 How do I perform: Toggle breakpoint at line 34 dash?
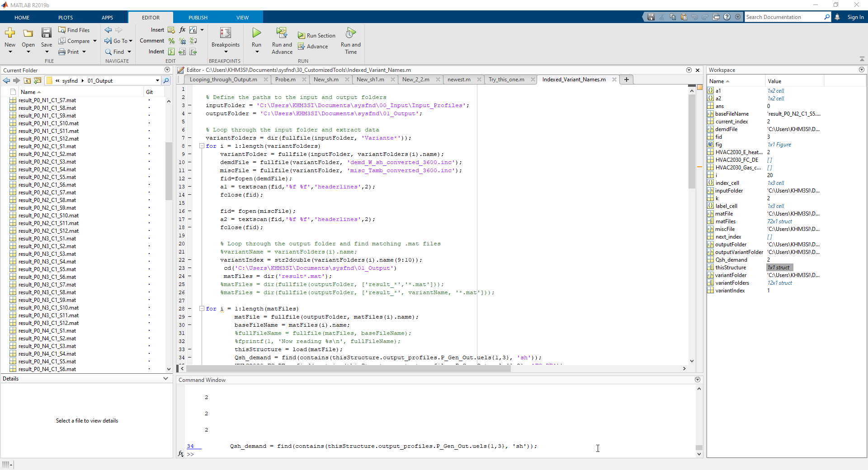click(x=190, y=357)
